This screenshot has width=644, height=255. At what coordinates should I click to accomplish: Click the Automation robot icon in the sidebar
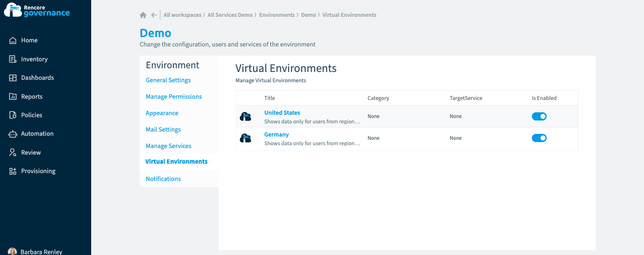pos(13,134)
